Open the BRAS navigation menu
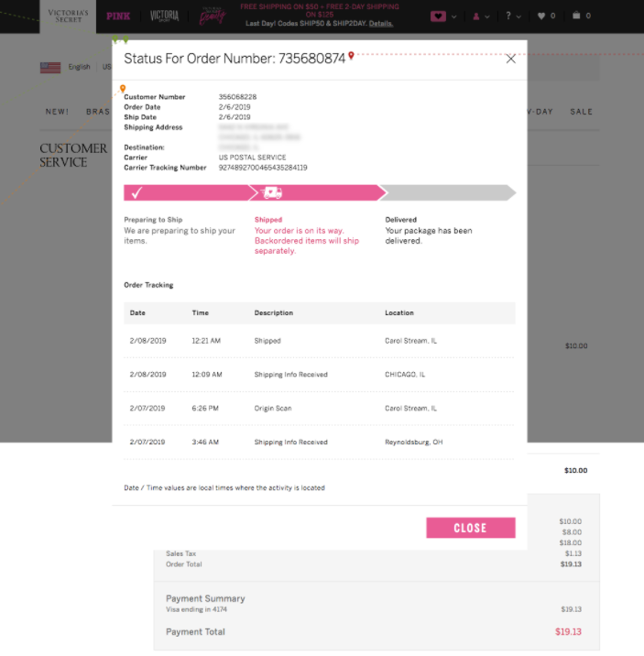Viewport: 644px width, 656px height. (98, 112)
